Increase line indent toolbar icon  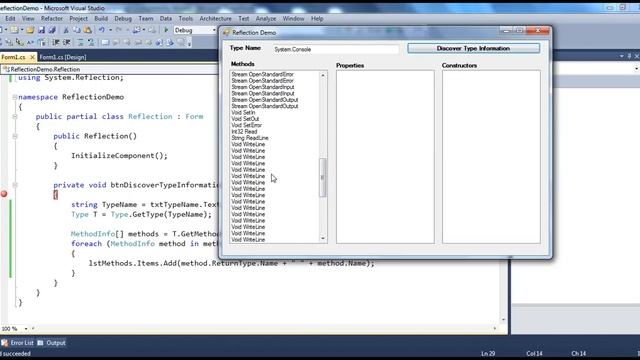pos(67,42)
